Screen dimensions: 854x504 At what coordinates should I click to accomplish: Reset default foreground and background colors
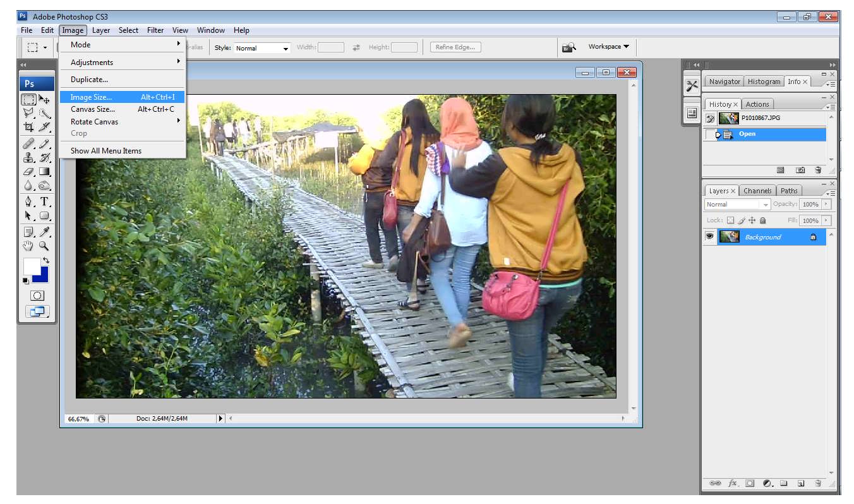coord(27,280)
